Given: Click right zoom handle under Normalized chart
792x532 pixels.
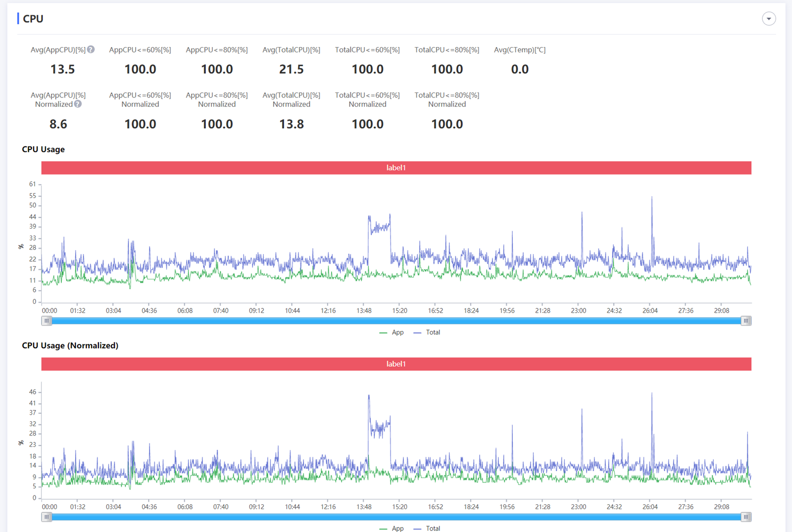Looking at the screenshot, I should point(745,517).
